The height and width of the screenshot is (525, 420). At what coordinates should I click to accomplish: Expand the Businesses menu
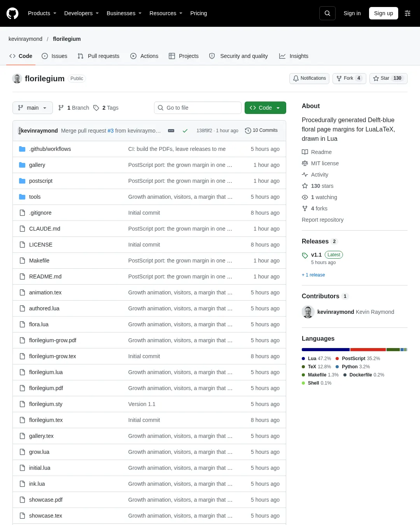pyautogui.click(x=124, y=13)
